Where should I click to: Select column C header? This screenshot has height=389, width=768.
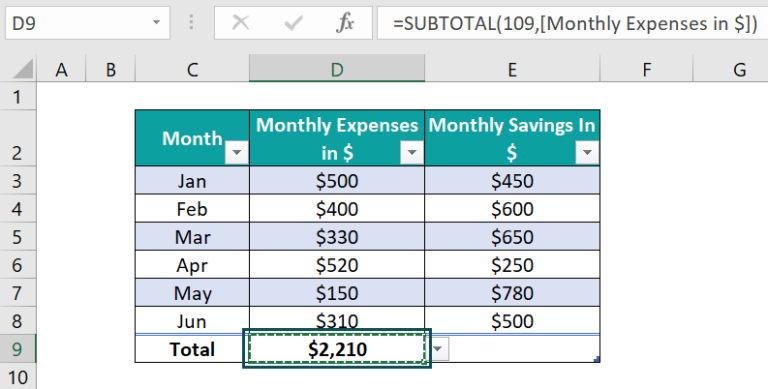click(192, 69)
